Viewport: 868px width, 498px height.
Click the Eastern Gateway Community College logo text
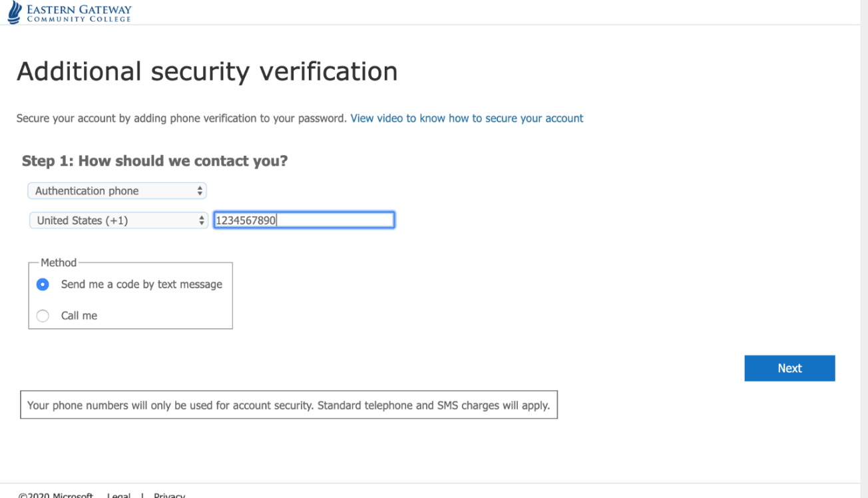pyautogui.click(x=79, y=13)
